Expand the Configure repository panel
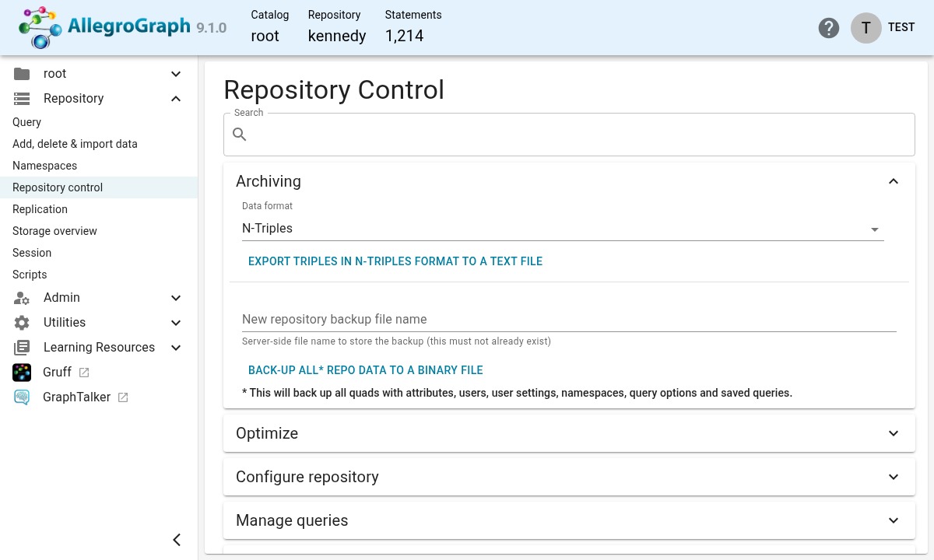Viewport: 934px width, 560px height. click(x=569, y=477)
